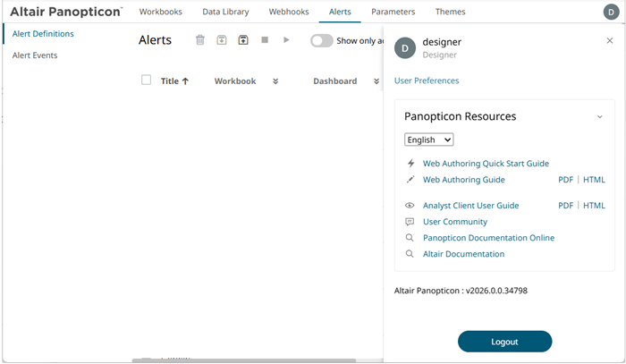Toggle the Show only switch
Viewport: 626px width, 364px height.
tap(321, 40)
